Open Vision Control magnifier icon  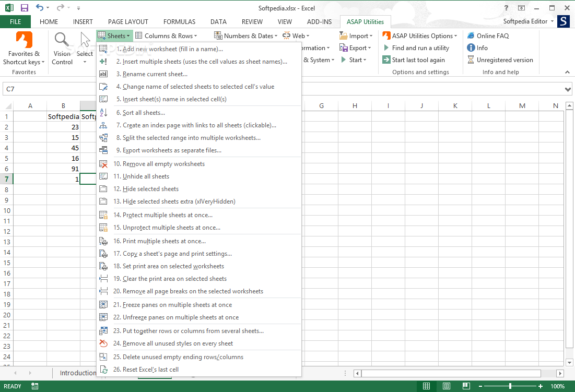tap(62, 40)
